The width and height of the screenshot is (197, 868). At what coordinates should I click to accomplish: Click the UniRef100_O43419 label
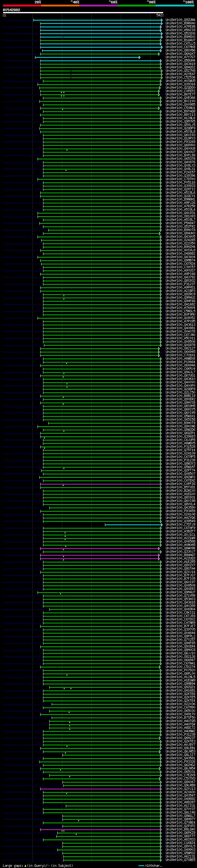[x=180, y=64]
